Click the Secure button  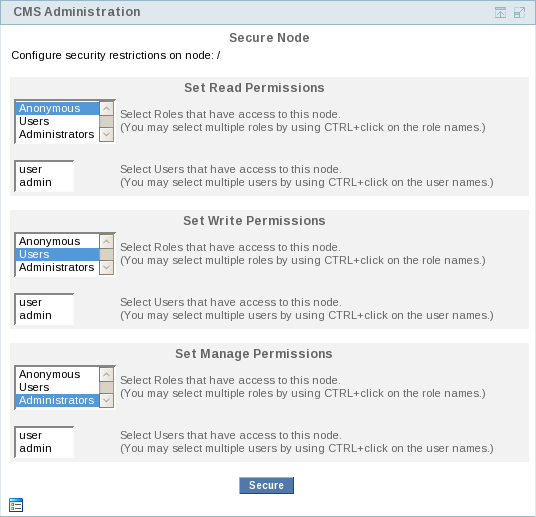pos(266,485)
